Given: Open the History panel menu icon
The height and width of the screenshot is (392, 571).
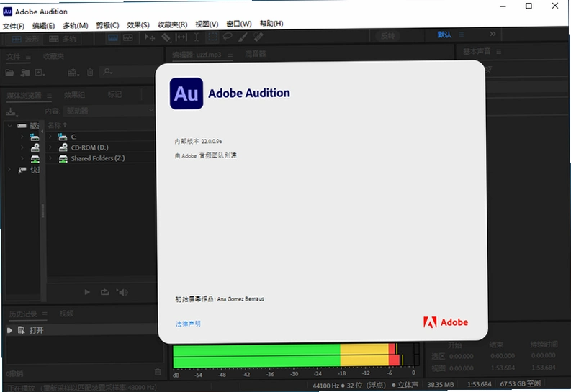Looking at the screenshot, I should (x=45, y=314).
